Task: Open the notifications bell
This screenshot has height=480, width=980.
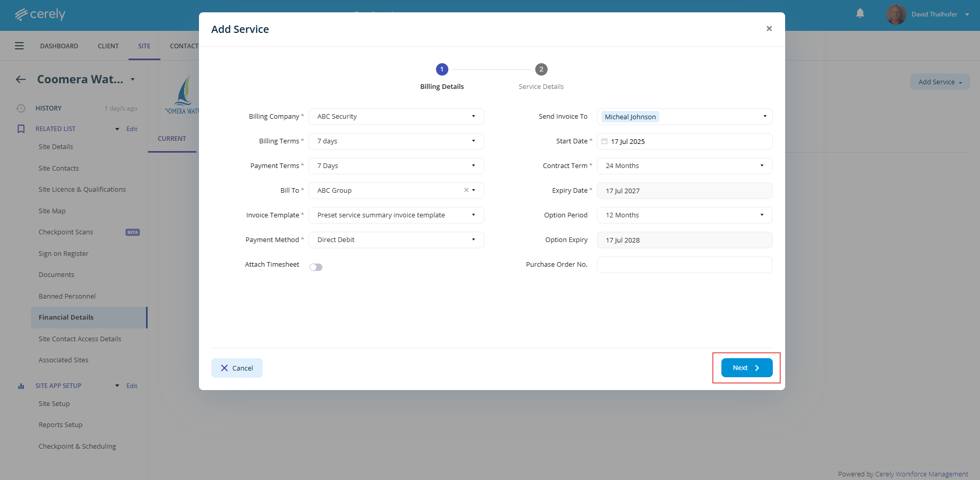Action: [x=860, y=13]
